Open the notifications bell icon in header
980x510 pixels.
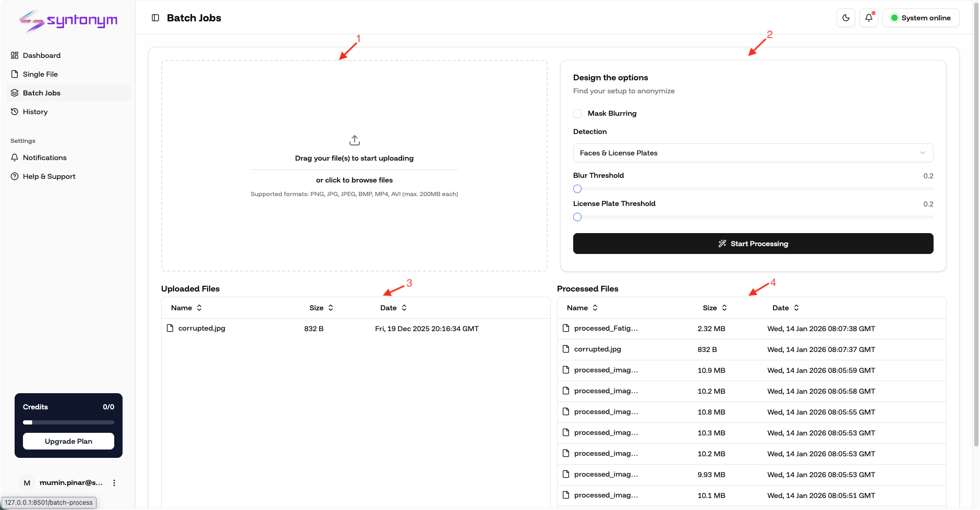point(869,18)
